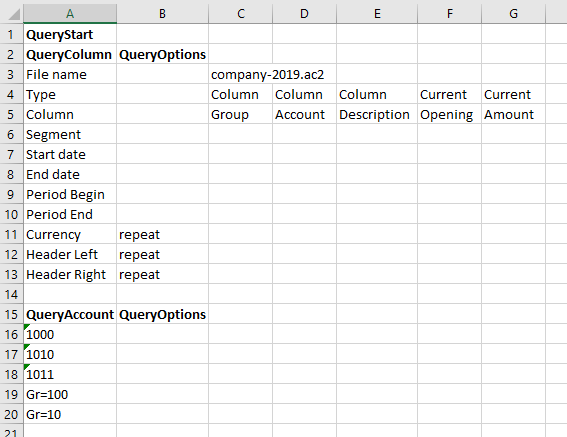Click the QueryColumn cell in row 2
567x437 pixels.
[x=70, y=55]
